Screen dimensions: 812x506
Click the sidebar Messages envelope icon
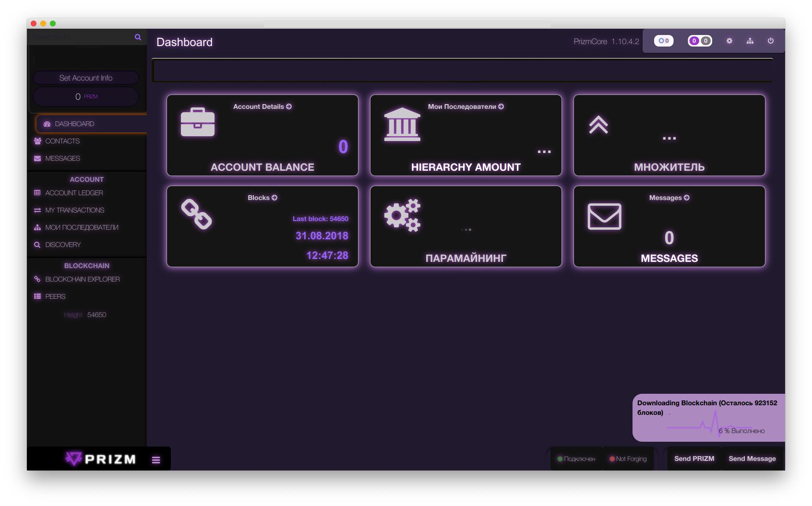click(x=37, y=158)
